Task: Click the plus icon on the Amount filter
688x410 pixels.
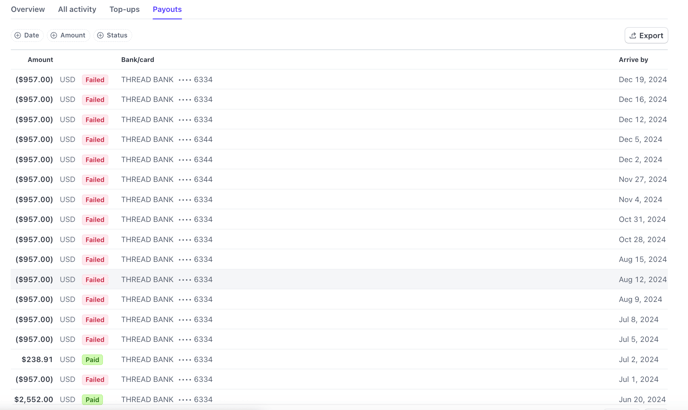Action: tap(54, 35)
